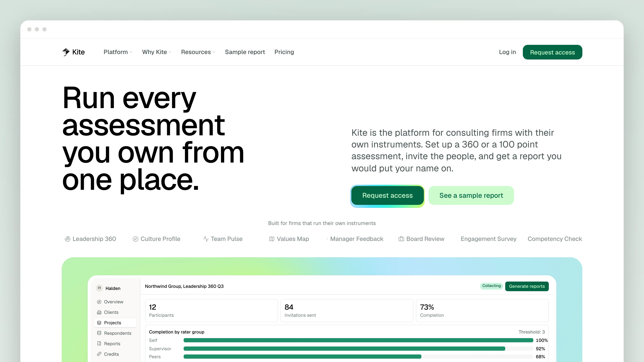Click the Board Review label
The width and height of the screenshot is (644, 362).
click(425, 239)
